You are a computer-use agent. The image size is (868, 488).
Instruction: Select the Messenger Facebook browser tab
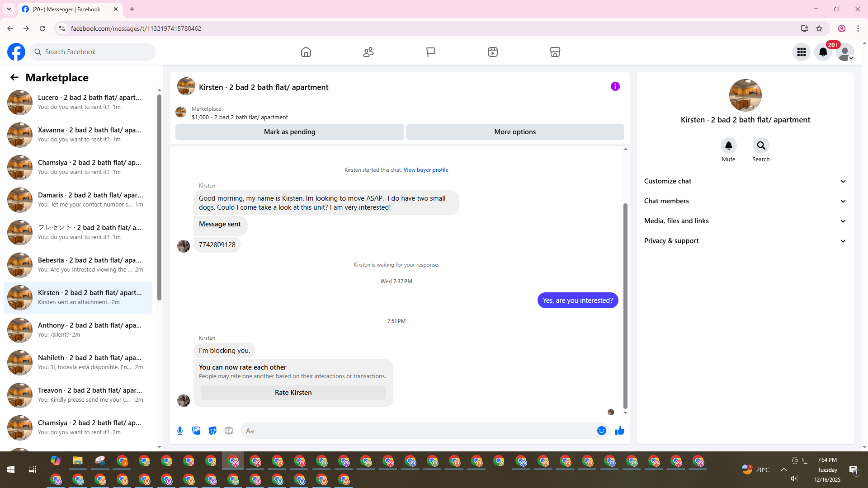click(x=71, y=9)
